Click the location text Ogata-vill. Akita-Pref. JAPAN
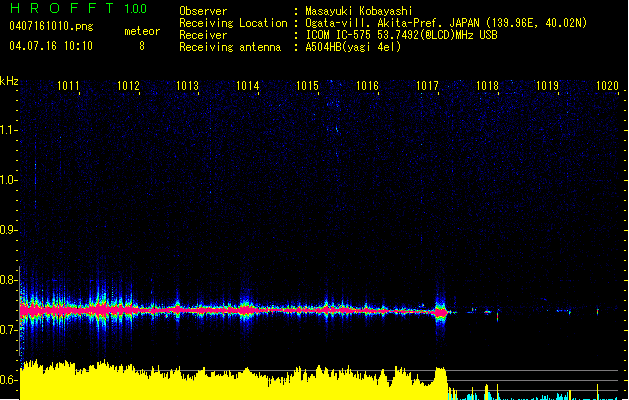Viewport: 629px width, 400px height. coord(392,23)
